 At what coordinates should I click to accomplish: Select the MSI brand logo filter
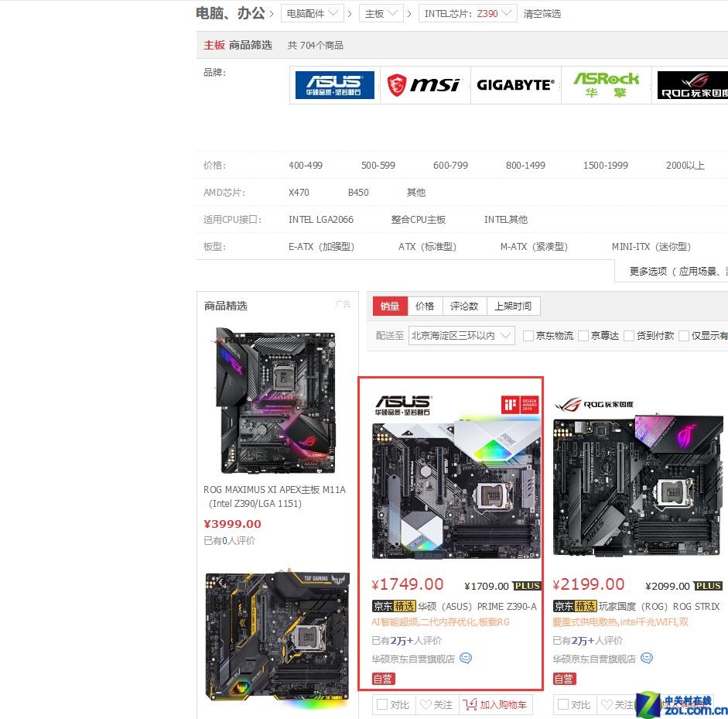[x=425, y=85]
